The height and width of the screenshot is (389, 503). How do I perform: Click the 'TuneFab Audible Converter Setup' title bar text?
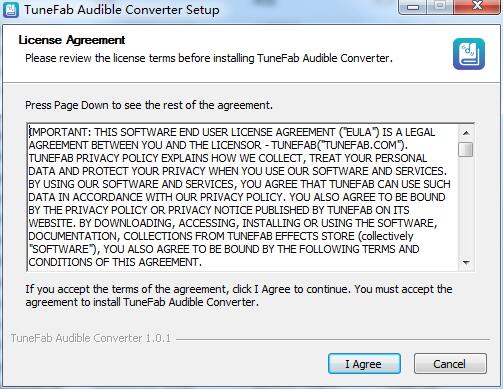[122, 10]
